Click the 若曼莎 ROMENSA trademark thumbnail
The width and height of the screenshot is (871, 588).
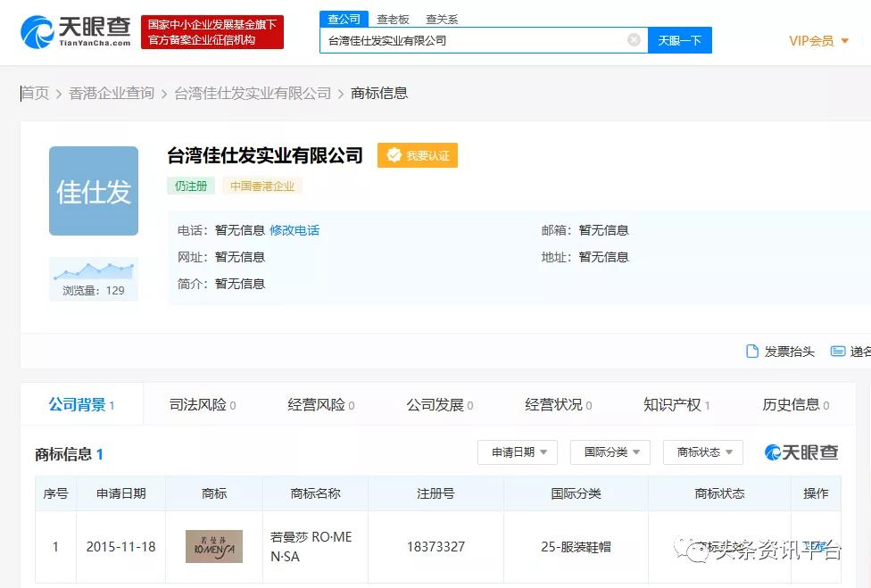pyautogui.click(x=213, y=546)
